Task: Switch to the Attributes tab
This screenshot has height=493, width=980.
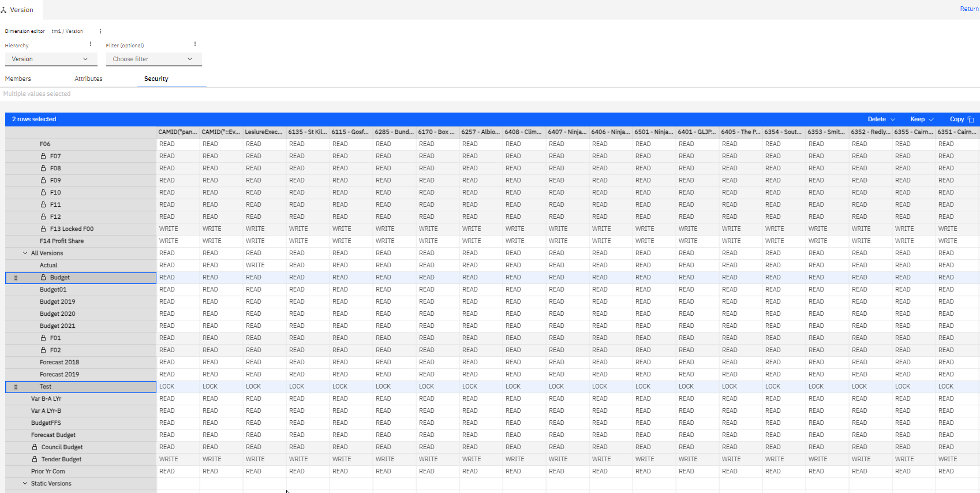Action: (88, 79)
